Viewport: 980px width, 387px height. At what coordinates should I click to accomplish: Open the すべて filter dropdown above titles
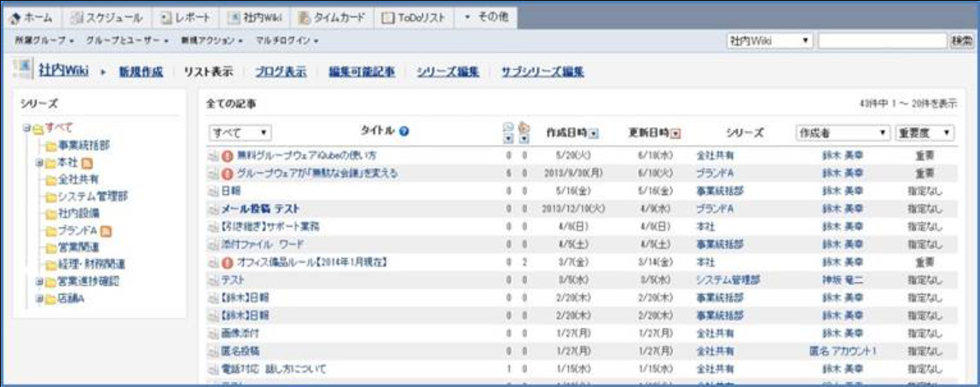(241, 133)
